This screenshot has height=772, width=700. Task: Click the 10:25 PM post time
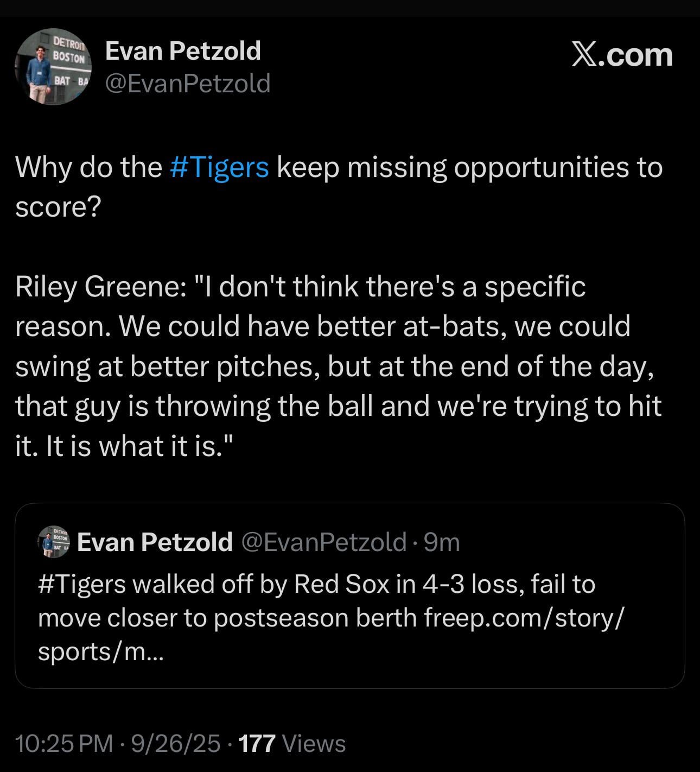pyautogui.click(x=64, y=744)
